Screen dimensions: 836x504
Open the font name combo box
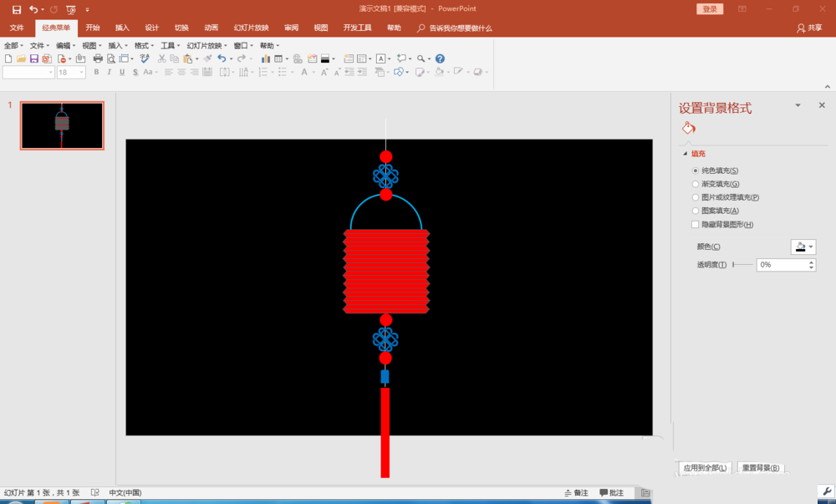(28, 72)
